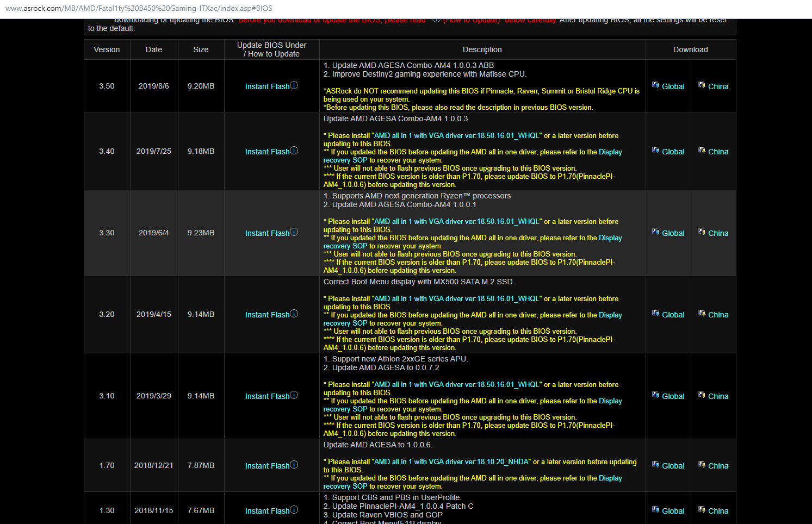Screen dimensions: 812x524
Task: Click the Global download icon for BIOS 1.70
Action: 656,465
